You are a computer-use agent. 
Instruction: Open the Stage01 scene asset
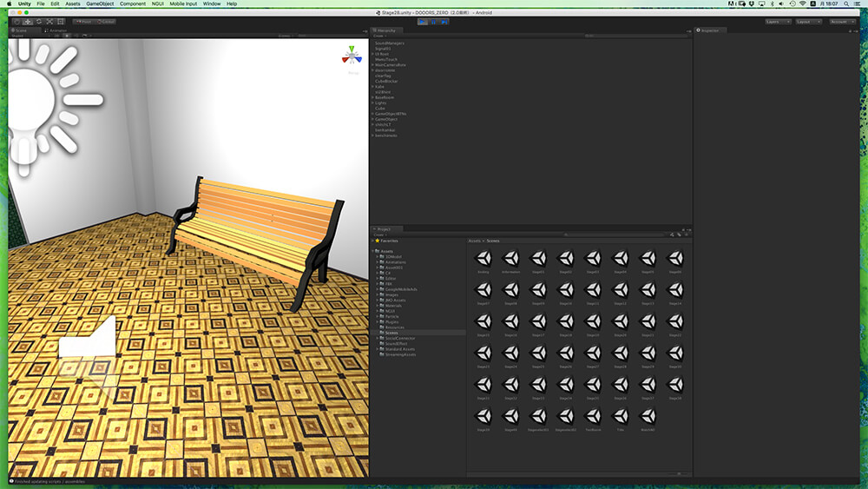pyautogui.click(x=538, y=261)
